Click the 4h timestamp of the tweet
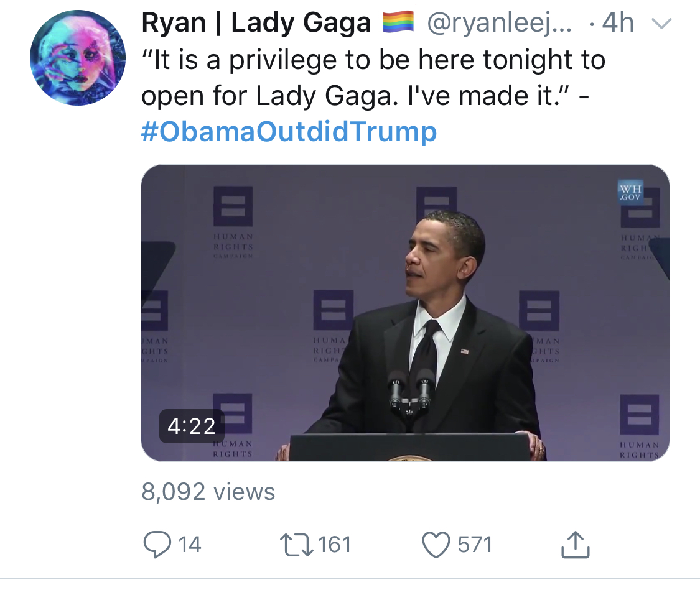The width and height of the screenshot is (700, 590). coord(618,23)
